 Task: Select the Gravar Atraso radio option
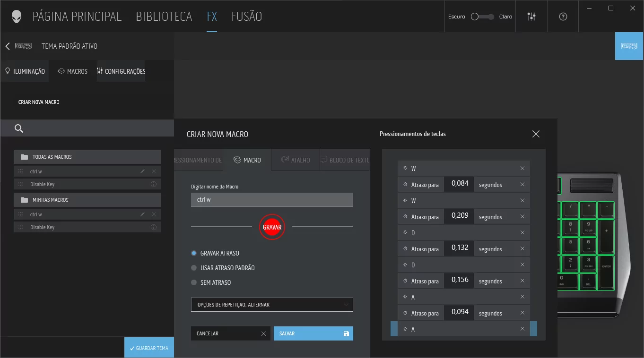(194, 253)
